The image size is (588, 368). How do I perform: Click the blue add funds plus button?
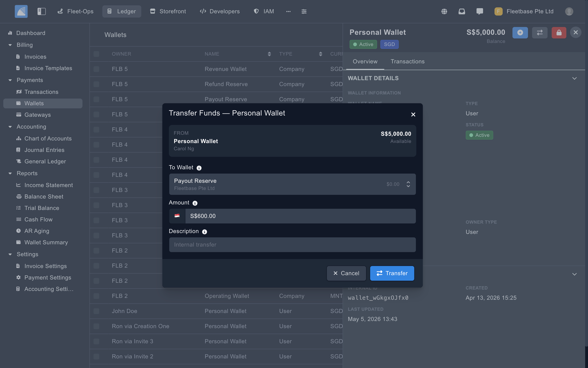[x=520, y=32]
